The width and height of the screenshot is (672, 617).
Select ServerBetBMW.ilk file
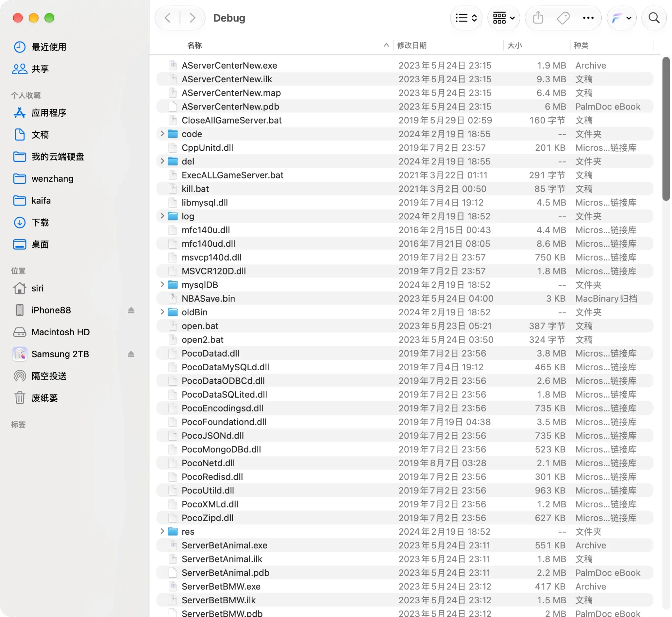click(x=405, y=600)
